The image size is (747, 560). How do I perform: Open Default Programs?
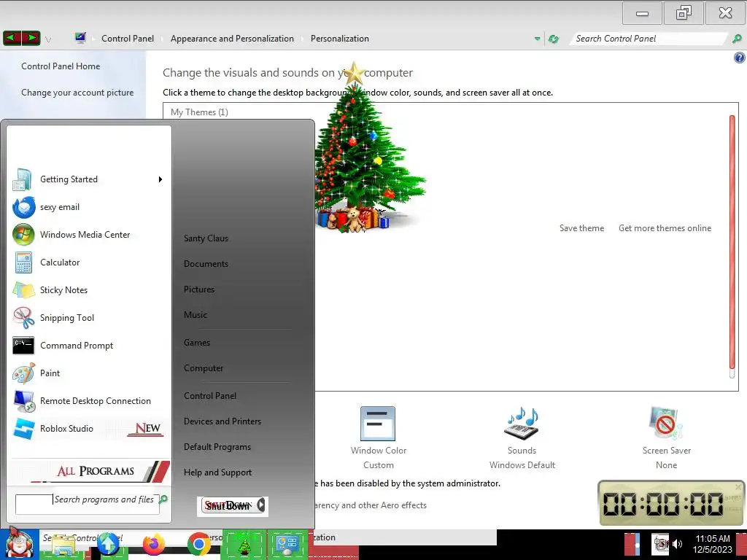pyautogui.click(x=217, y=447)
